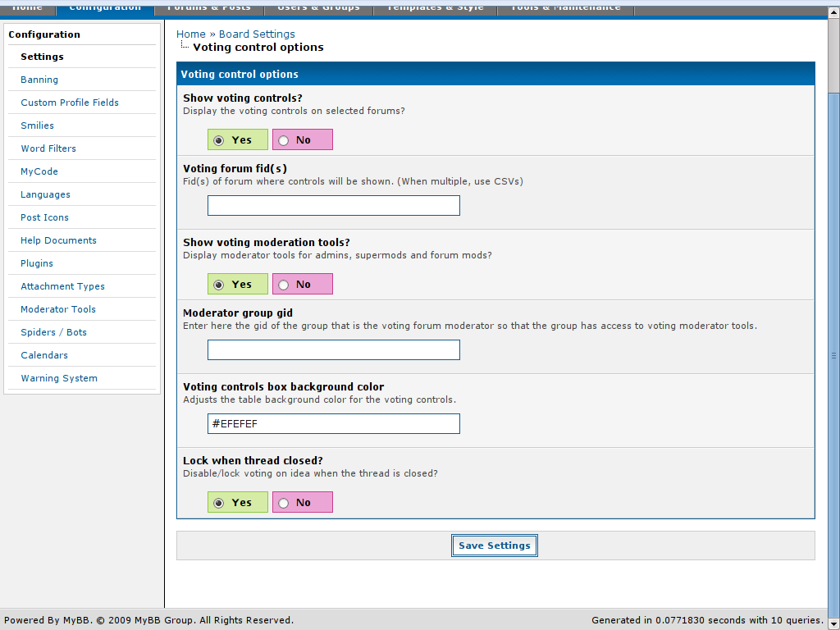Select No for Show voting controls
Image resolution: width=840 pixels, height=630 pixels.
point(284,140)
